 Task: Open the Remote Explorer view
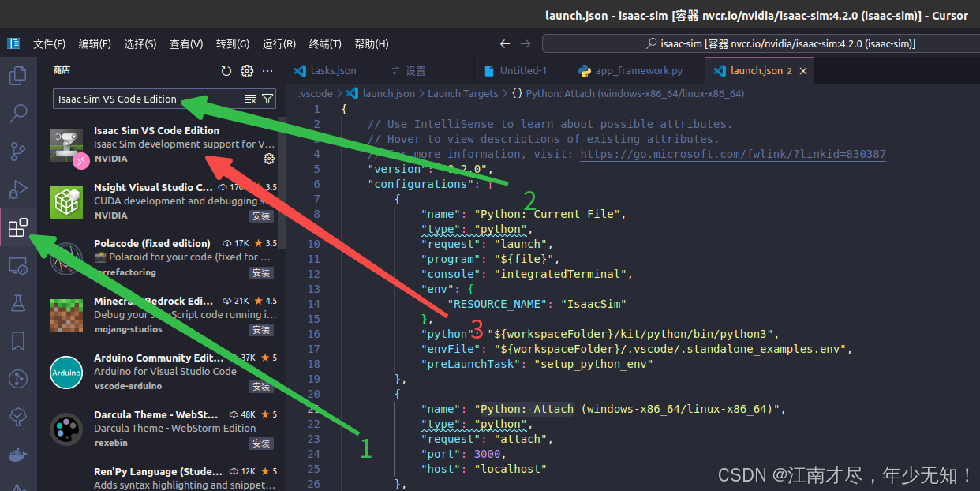17,266
